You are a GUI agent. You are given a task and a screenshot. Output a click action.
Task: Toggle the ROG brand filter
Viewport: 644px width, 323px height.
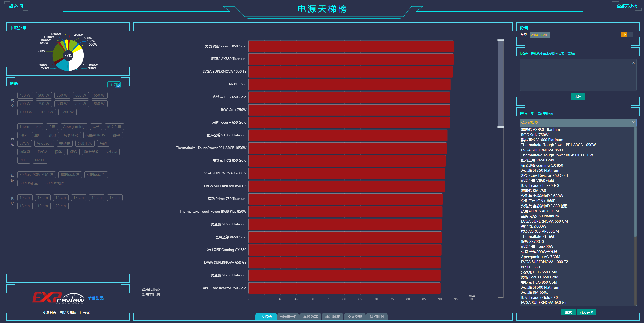pos(24,160)
